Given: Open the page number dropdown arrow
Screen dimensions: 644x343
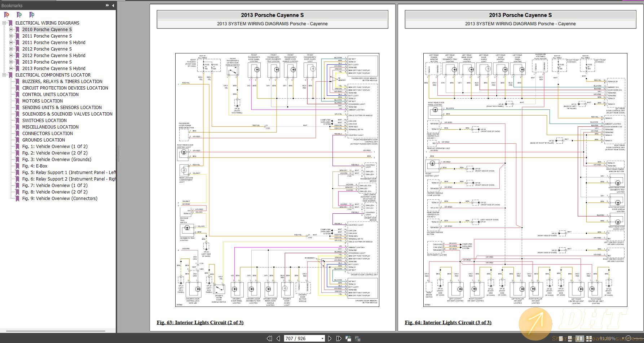Looking at the screenshot, I should point(322,339).
